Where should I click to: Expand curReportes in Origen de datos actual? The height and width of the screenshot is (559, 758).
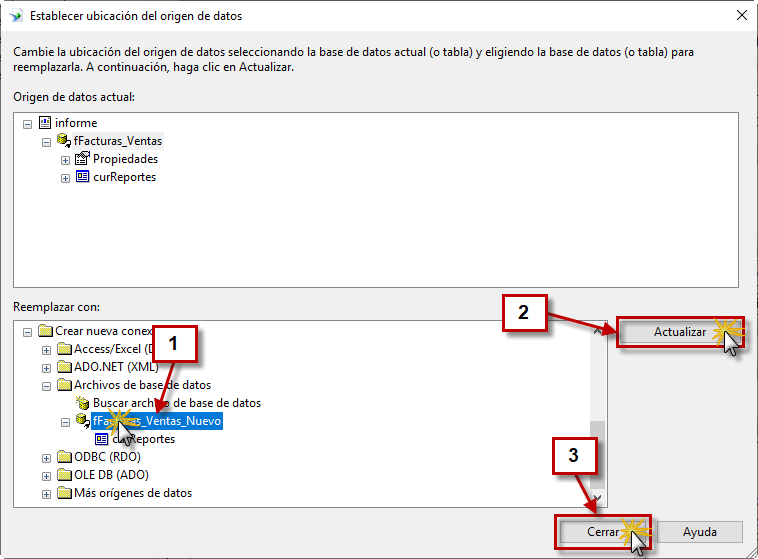click(65, 178)
